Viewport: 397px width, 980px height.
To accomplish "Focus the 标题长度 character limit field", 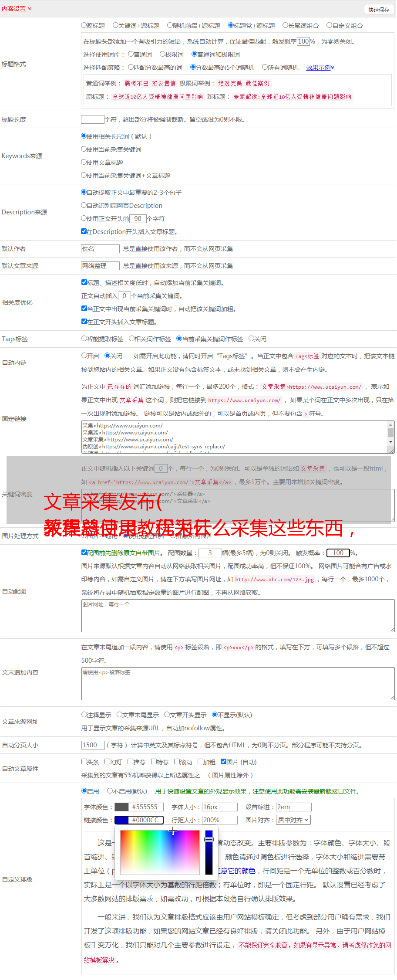I will (x=93, y=119).
